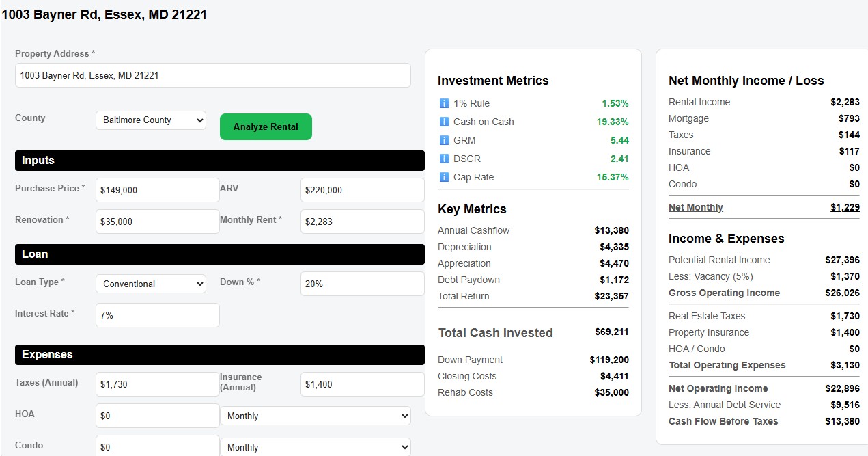Click the 15.37% Cap Rate value
868x456 pixels.
point(613,177)
